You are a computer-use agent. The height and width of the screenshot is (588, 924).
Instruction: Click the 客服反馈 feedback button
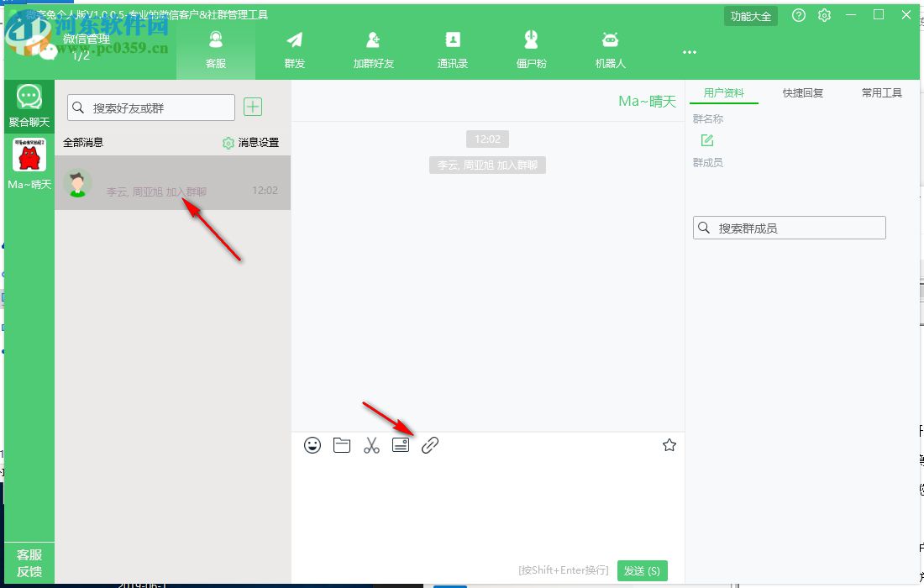(29, 563)
